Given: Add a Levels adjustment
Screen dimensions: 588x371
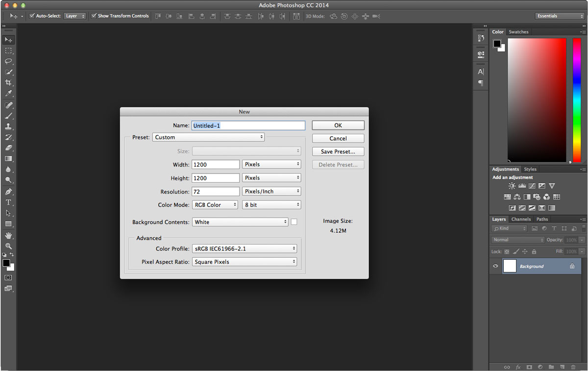Looking at the screenshot, I should [x=522, y=186].
